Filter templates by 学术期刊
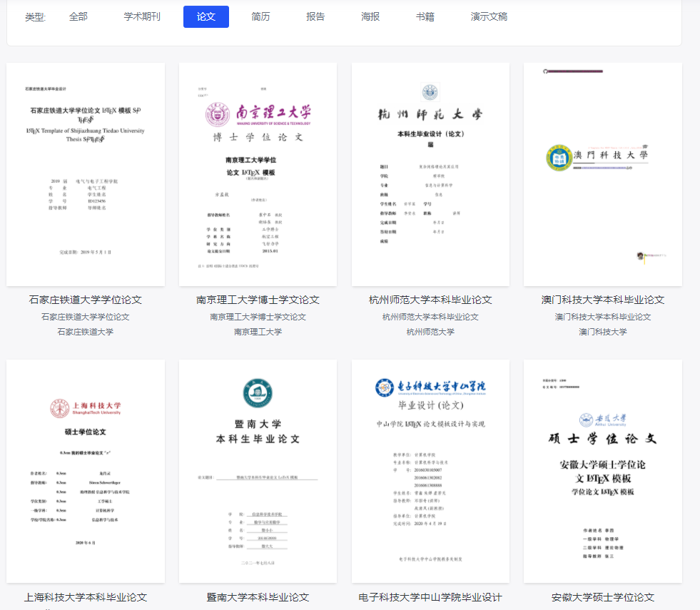This screenshot has height=610, width=700. [x=142, y=17]
